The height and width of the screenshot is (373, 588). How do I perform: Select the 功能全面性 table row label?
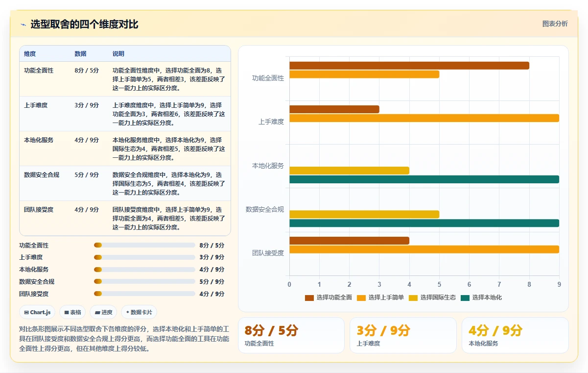(39, 71)
